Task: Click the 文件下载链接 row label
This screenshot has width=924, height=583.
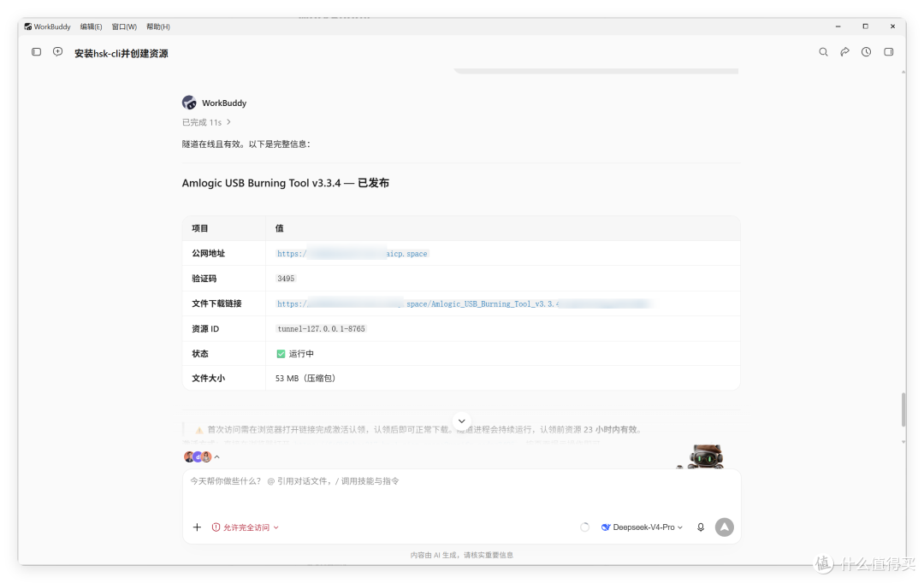Action: click(216, 303)
